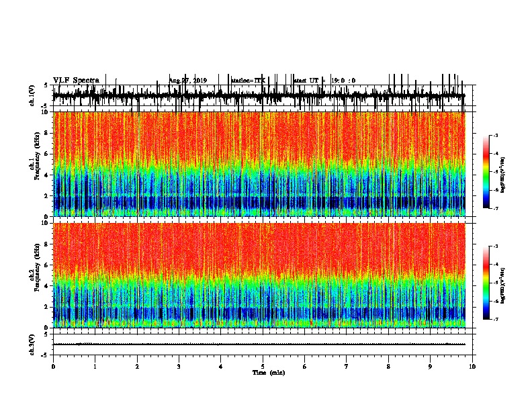The width and height of the screenshot is (532, 411).
Task: Click the "1" tick on the Time axis
Action: 95,367
